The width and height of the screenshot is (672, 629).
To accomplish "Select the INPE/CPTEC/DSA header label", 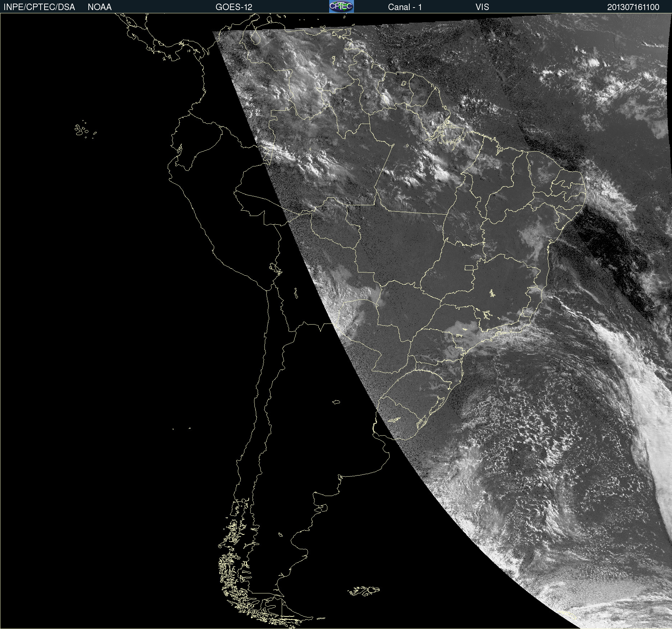I will tap(39, 7).
